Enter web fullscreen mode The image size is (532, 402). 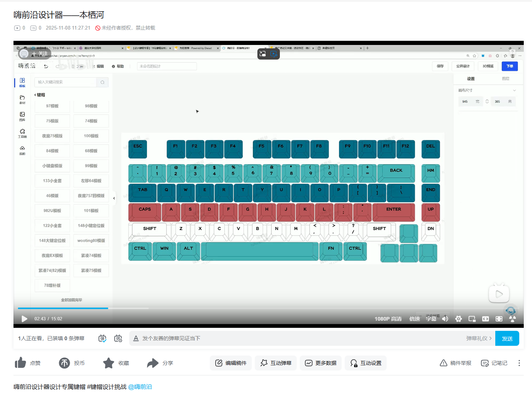[499, 319]
